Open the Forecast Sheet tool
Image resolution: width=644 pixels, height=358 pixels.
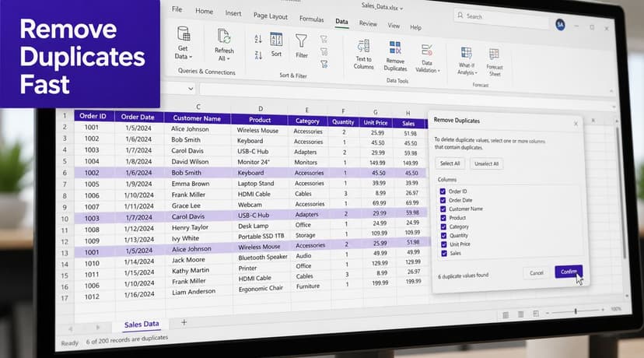point(494,62)
